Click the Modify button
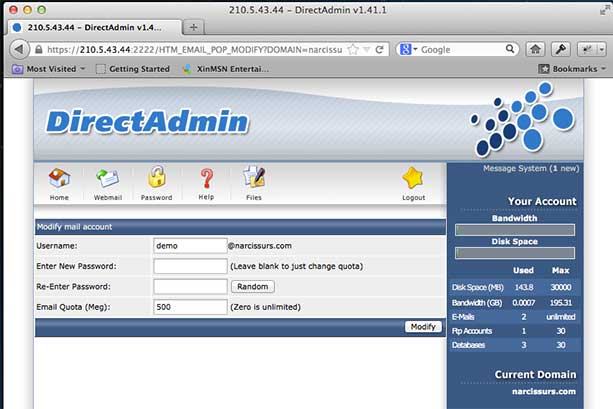This screenshot has width=613, height=409. pyautogui.click(x=423, y=326)
